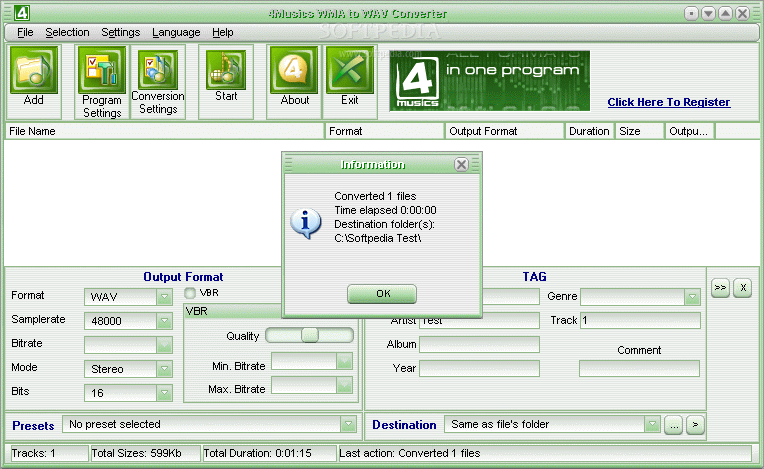Click the 4Musics all formats banner
The width and height of the screenshot is (764, 469).
(490, 81)
